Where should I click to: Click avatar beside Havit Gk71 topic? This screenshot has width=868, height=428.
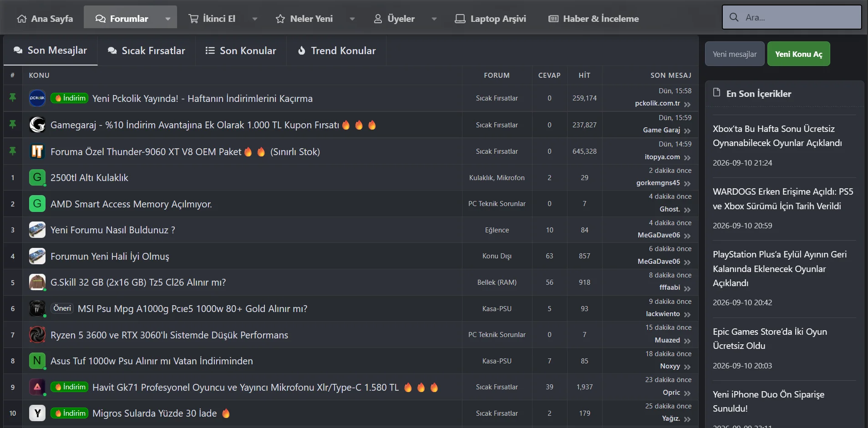tap(37, 387)
